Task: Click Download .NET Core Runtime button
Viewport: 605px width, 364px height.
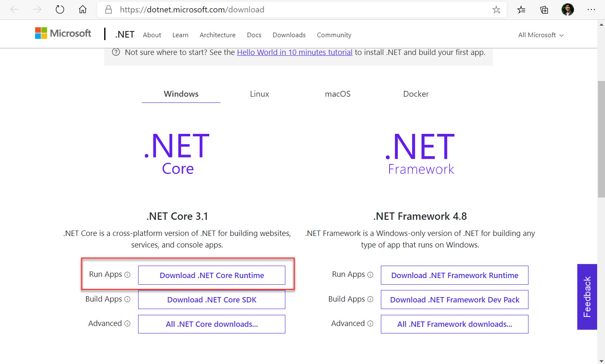Action: coord(212,276)
